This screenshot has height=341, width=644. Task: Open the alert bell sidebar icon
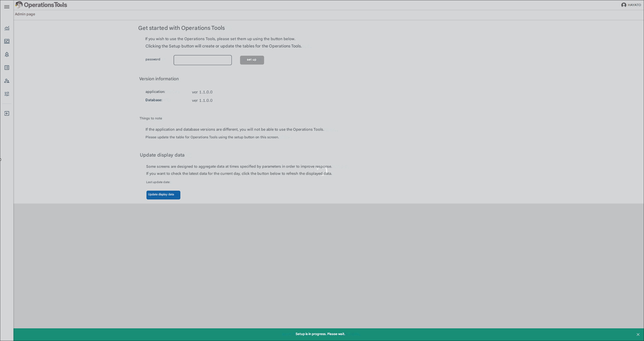7,54
